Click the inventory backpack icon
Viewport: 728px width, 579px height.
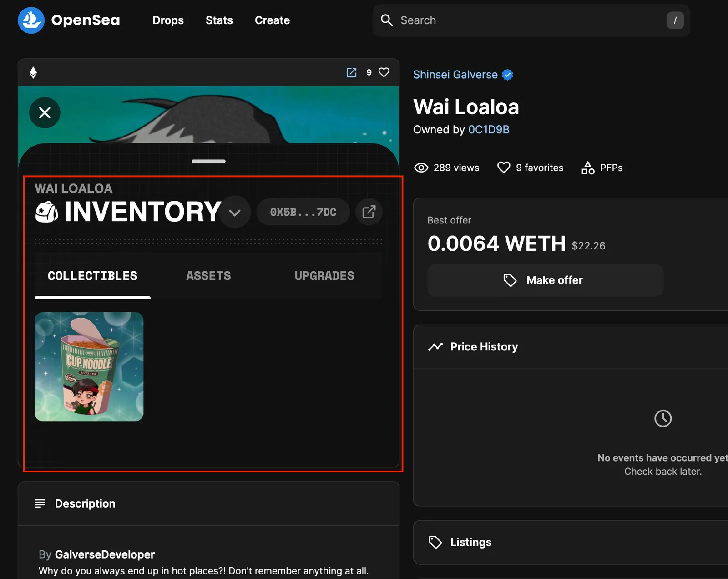click(x=47, y=212)
